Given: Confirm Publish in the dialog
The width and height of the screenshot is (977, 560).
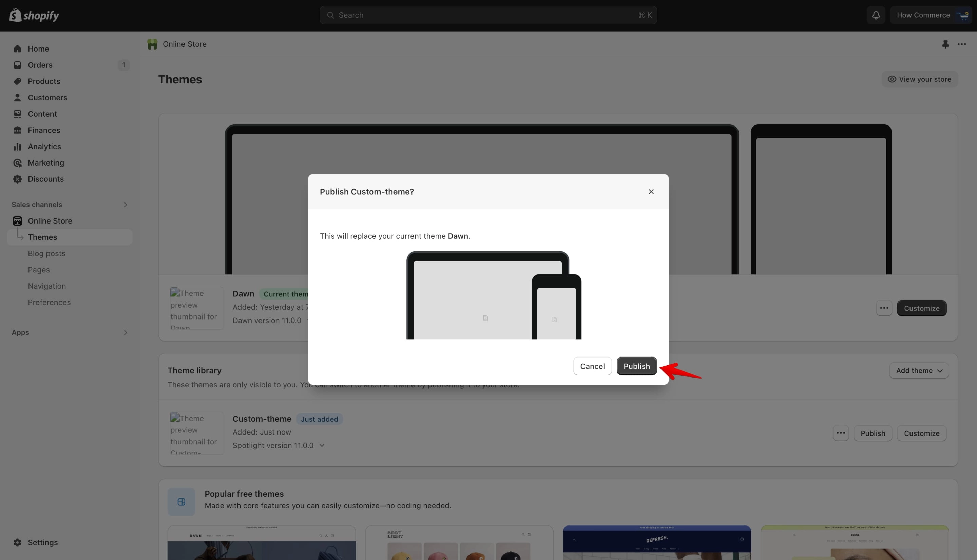Looking at the screenshot, I should [x=637, y=366].
